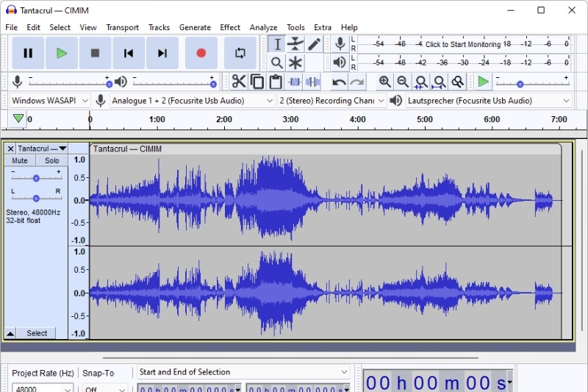Viewport: 588px width, 392px height.
Task: Click the vertical scrollbar beside the track
Action: coord(581,240)
